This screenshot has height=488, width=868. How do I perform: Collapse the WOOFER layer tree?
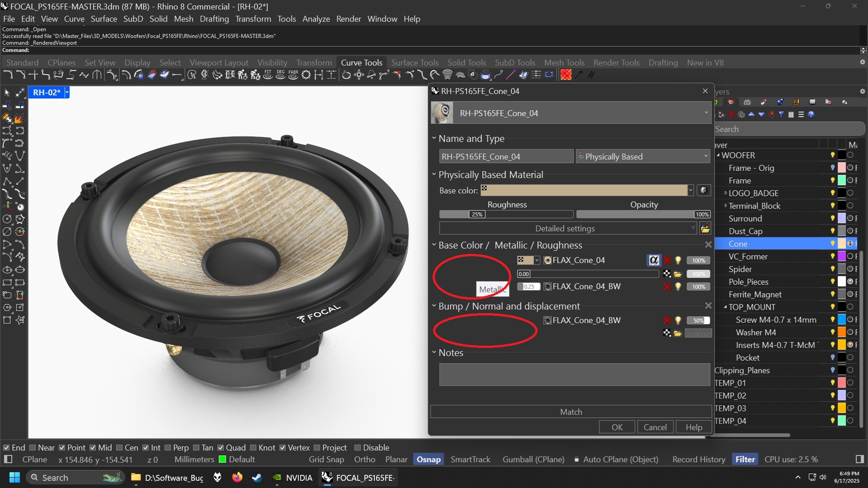718,155
